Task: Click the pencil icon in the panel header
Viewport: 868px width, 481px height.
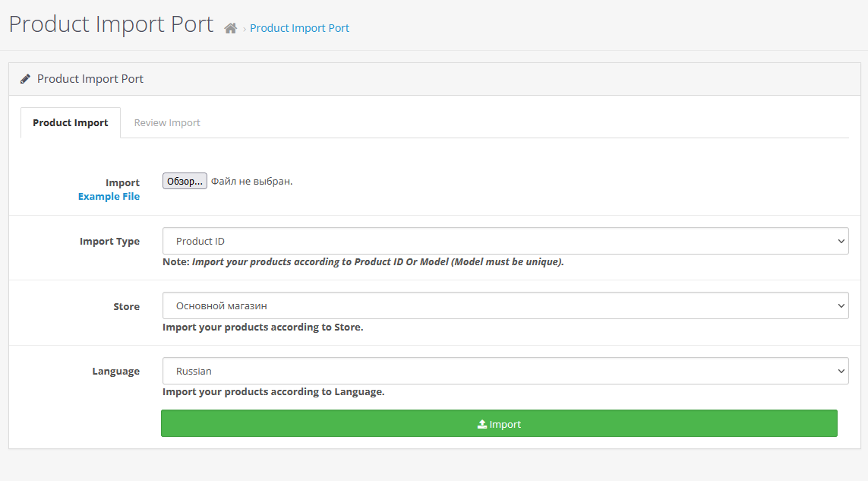Action: 26,79
